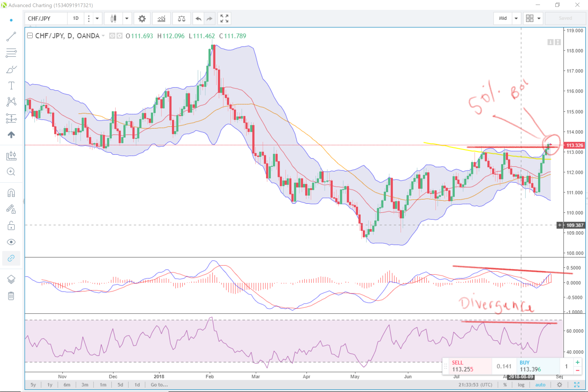This screenshot has height=392, width=588.
Task: Select the 6m time range
Action: coord(67,385)
